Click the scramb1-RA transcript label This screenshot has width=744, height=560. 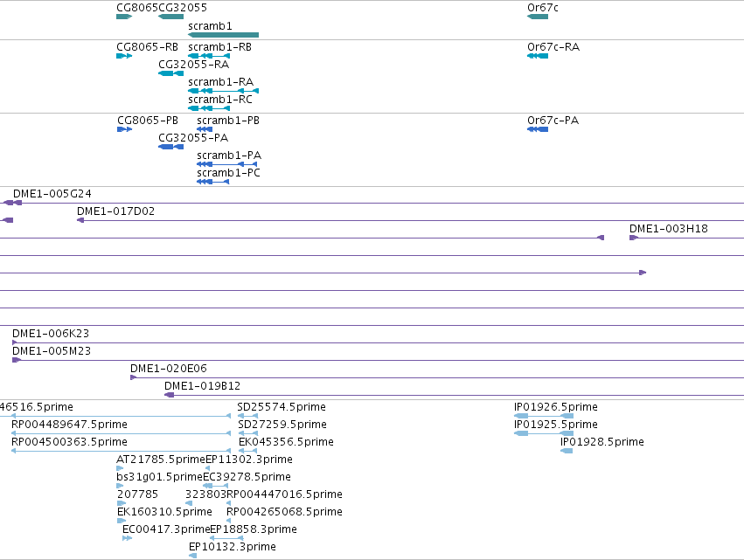(x=220, y=82)
